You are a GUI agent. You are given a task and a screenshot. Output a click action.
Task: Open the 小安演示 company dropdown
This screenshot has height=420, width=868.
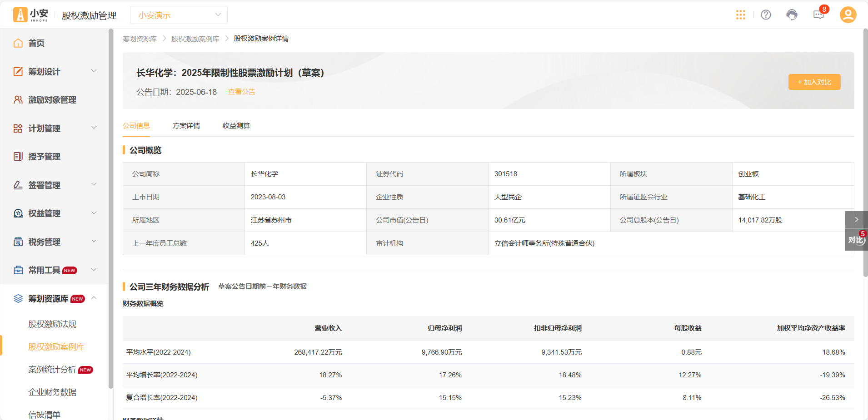pyautogui.click(x=179, y=15)
